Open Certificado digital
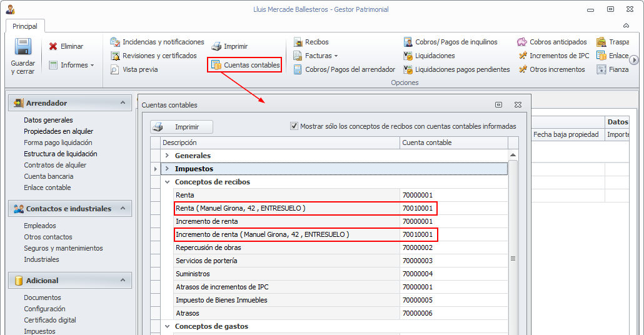 49,320
